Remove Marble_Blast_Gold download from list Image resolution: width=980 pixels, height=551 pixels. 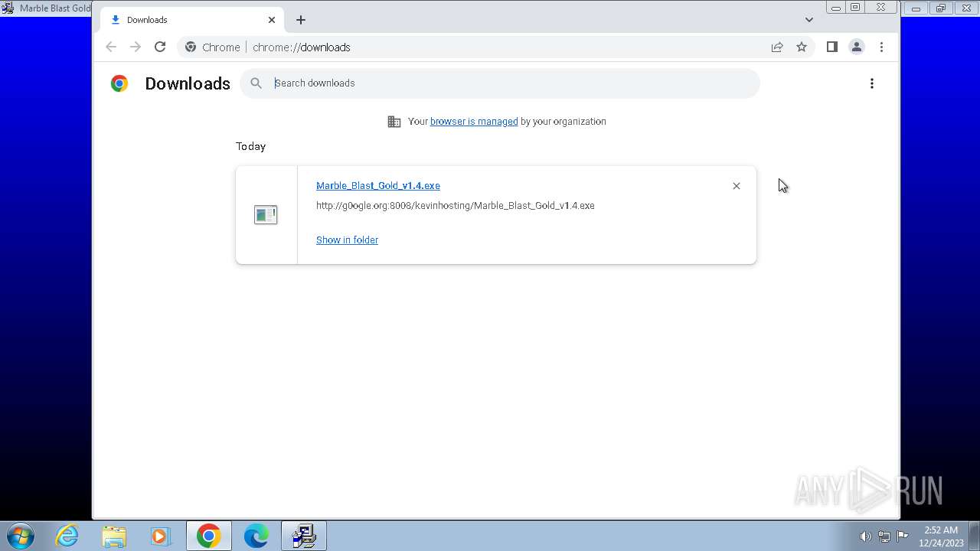pos(737,186)
